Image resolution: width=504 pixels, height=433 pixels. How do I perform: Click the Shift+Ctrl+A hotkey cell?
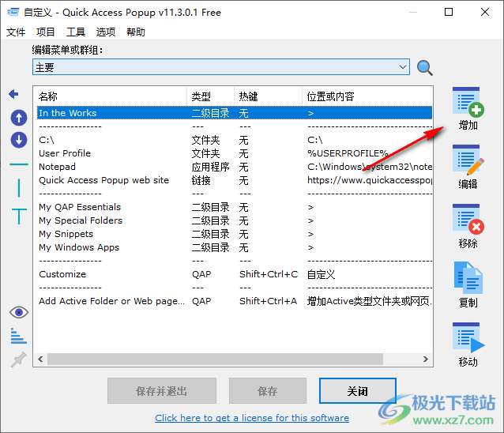[x=268, y=301]
